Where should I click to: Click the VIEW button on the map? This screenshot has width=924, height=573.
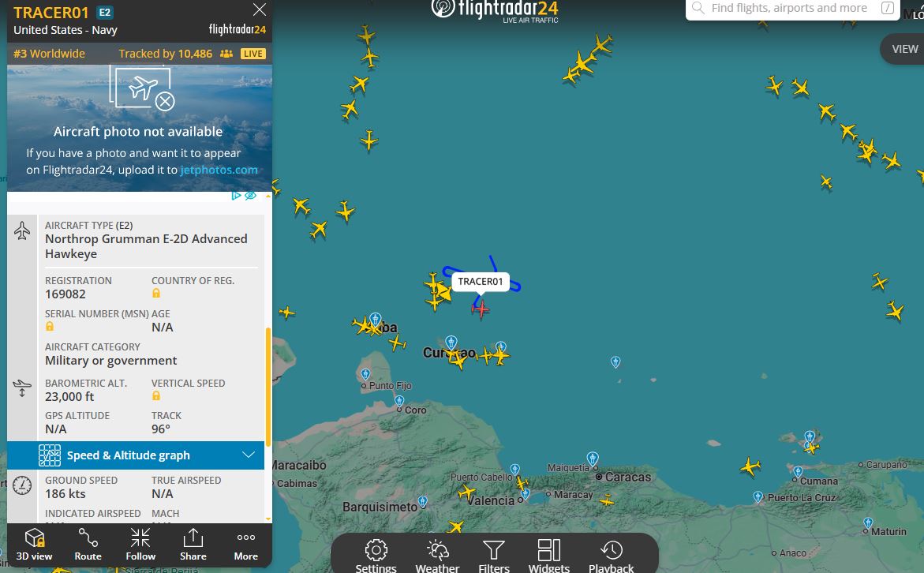tap(904, 49)
